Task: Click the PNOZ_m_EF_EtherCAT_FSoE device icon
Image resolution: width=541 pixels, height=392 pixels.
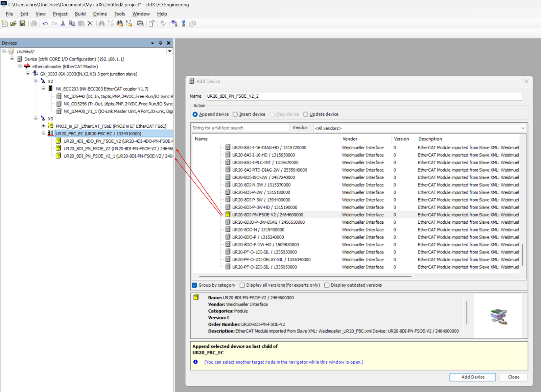Action: [x=50, y=126]
